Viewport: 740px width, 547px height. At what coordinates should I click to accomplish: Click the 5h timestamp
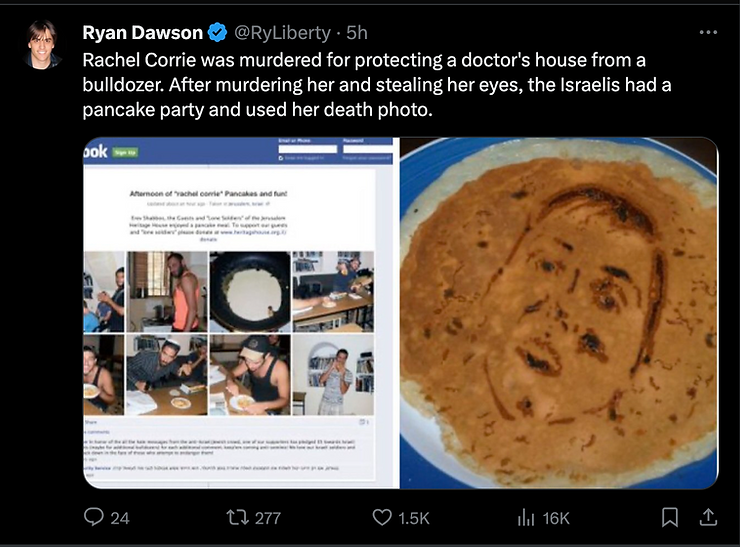[x=357, y=33]
